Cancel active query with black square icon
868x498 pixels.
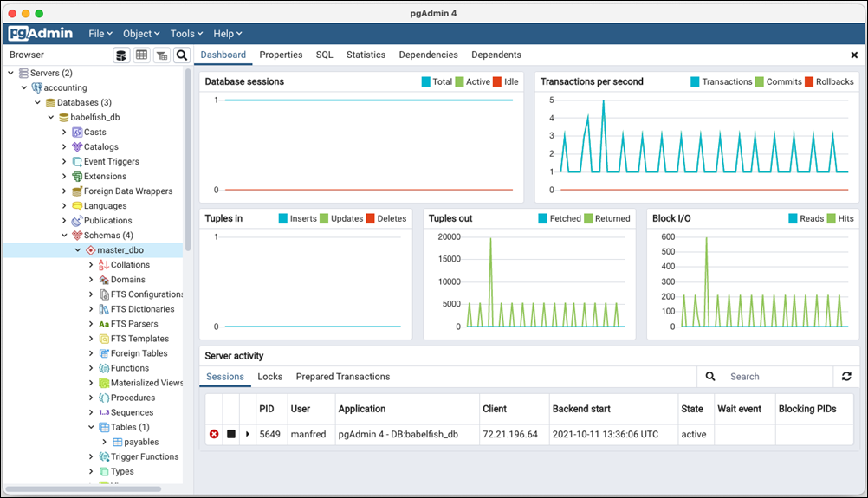click(231, 434)
